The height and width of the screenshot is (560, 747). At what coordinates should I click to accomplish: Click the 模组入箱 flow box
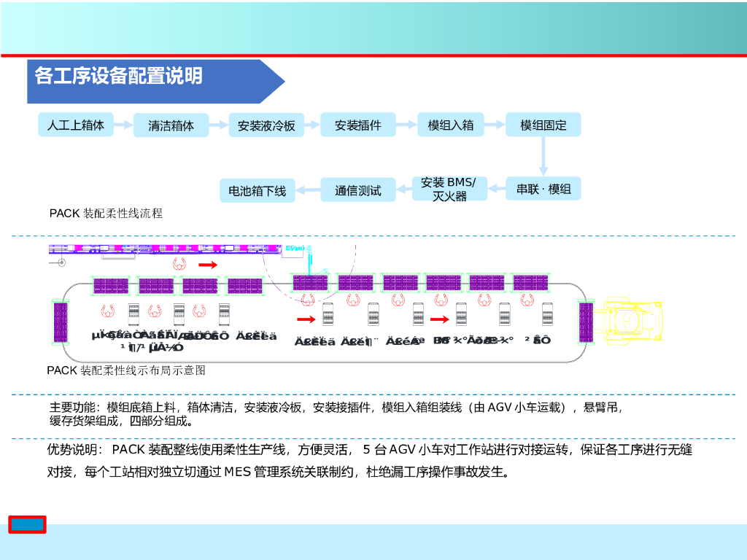click(451, 125)
